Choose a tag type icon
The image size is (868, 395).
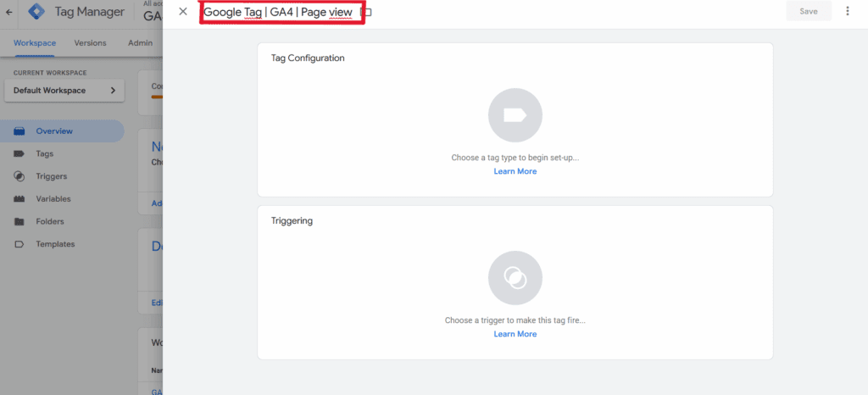[x=515, y=115]
